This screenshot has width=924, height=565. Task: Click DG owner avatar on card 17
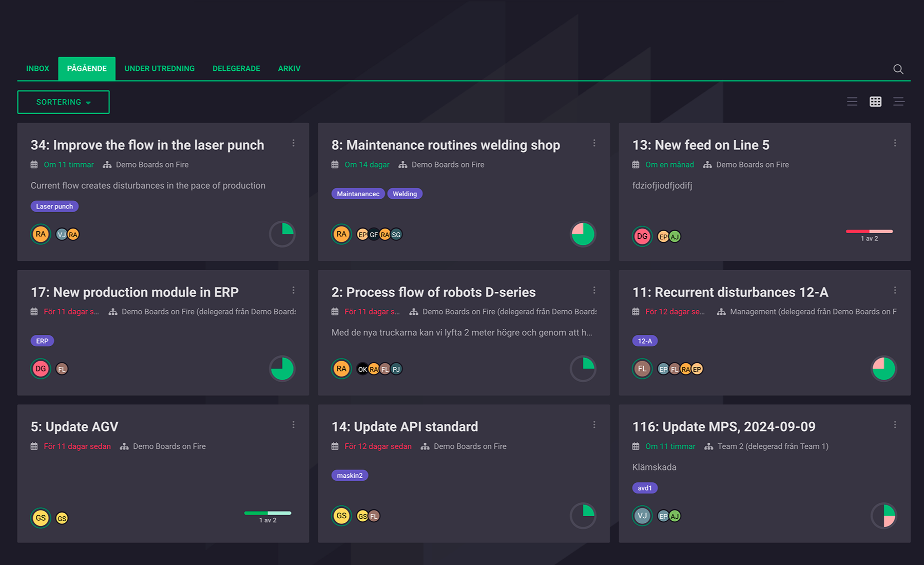41,369
